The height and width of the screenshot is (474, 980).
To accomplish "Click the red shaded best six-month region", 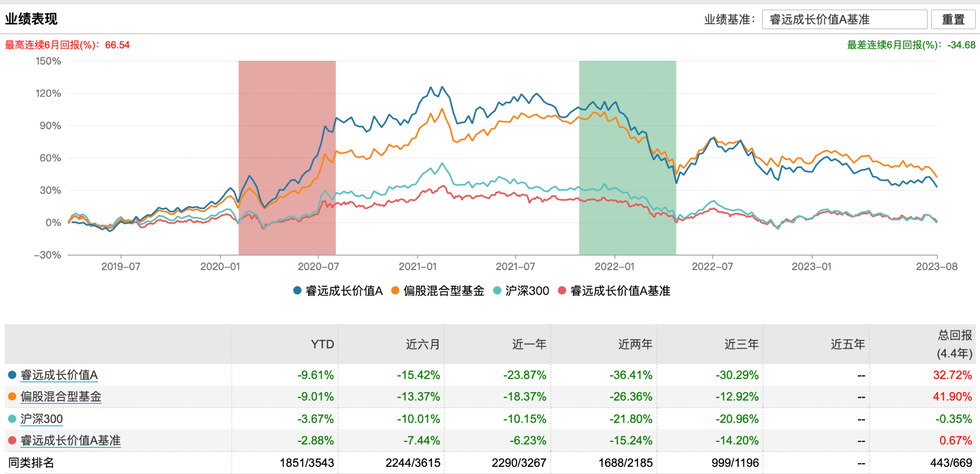I will point(287,110).
